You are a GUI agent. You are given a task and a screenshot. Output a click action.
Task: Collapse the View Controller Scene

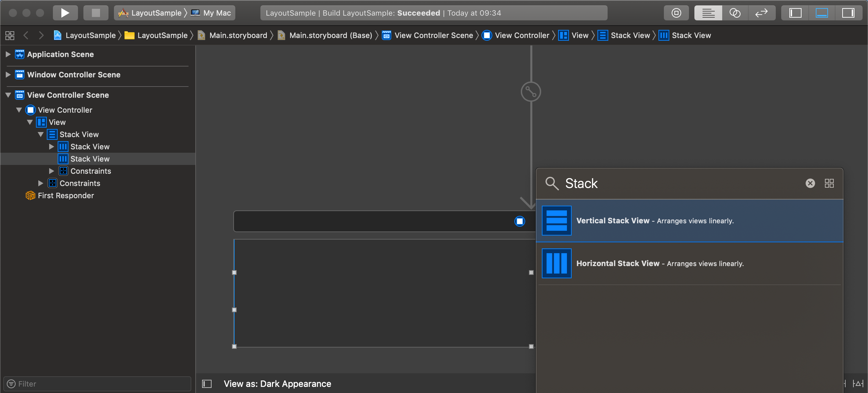pyautogui.click(x=7, y=95)
